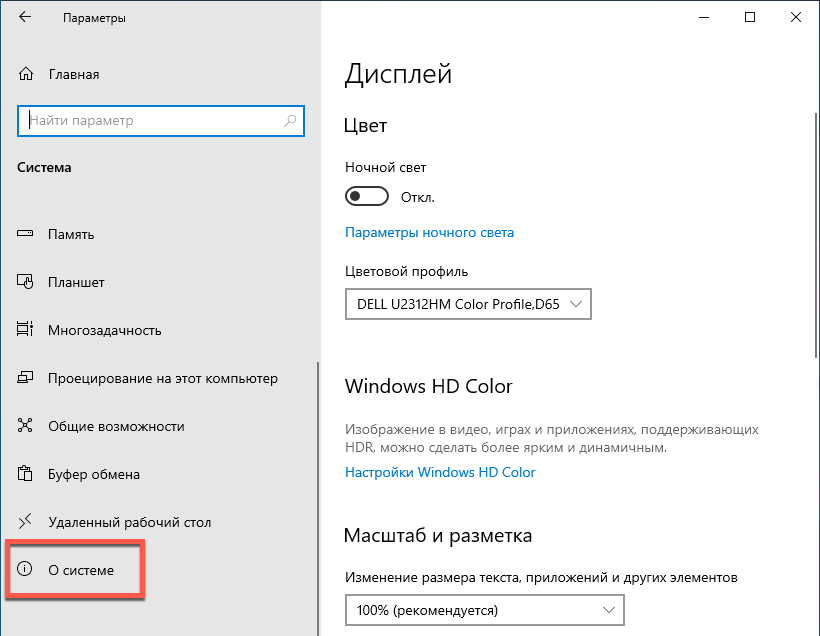Click the Система section label
Viewport: 820px width, 636px height.
(x=44, y=167)
